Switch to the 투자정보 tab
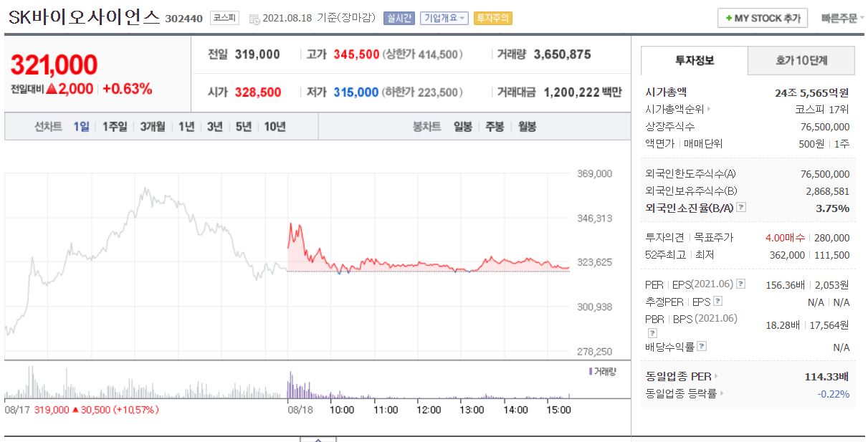Image resolution: width=868 pixels, height=442 pixels. pyautogui.click(x=694, y=61)
